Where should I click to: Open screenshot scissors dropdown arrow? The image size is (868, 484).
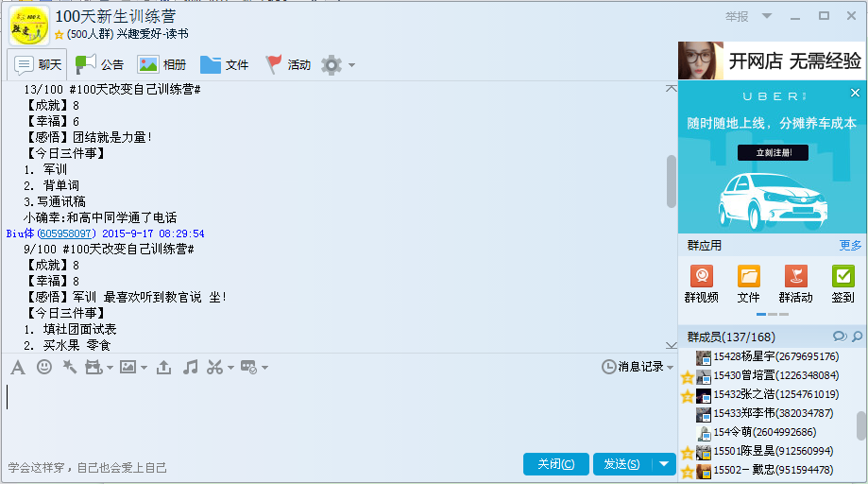230,368
